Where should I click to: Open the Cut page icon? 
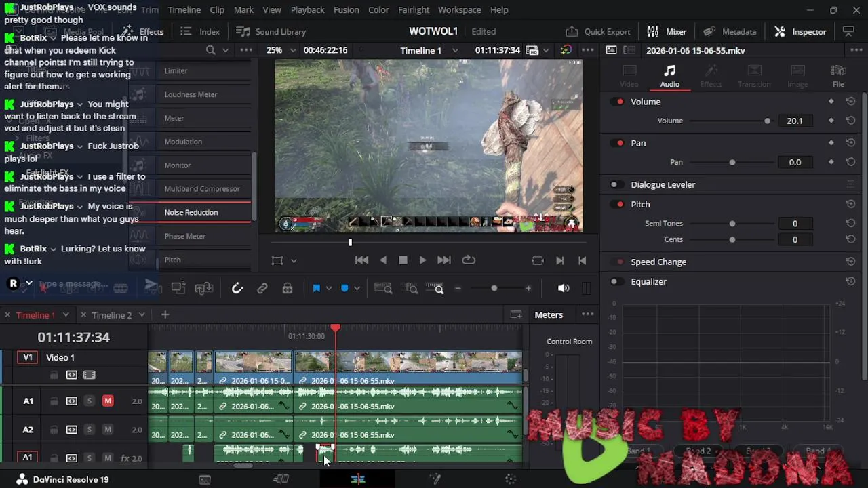[x=281, y=479]
